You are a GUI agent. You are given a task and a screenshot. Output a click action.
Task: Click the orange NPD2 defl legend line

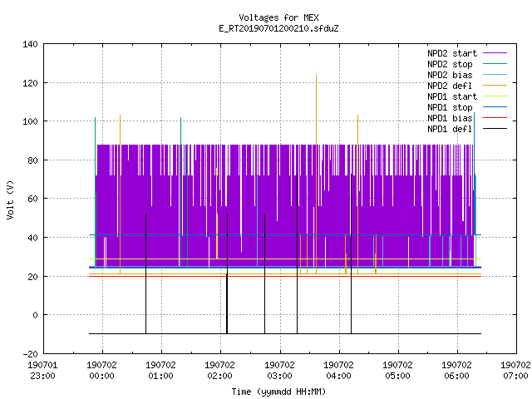tap(495, 86)
